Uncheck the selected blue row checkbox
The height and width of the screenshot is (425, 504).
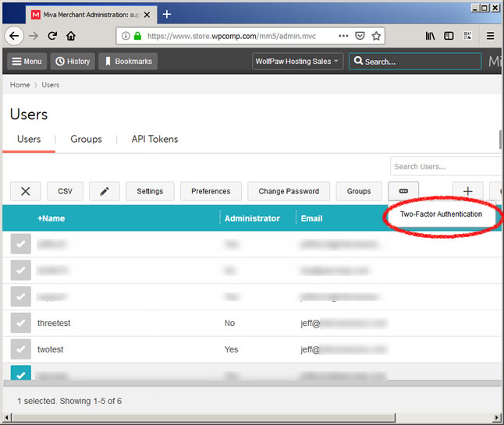pyautogui.click(x=21, y=375)
